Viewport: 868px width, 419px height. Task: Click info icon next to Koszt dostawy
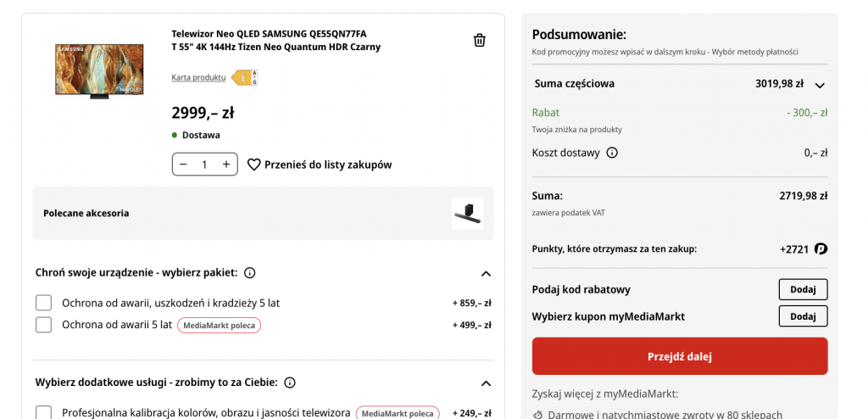(x=612, y=153)
